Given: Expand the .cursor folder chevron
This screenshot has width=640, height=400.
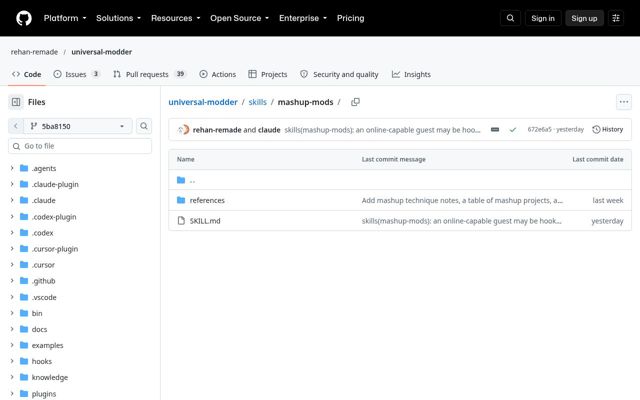Looking at the screenshot, I should pos(12,264).
